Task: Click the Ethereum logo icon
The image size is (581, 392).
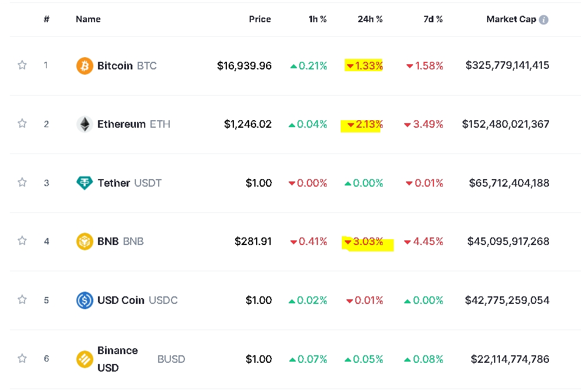Action: [x=85, y=124]
